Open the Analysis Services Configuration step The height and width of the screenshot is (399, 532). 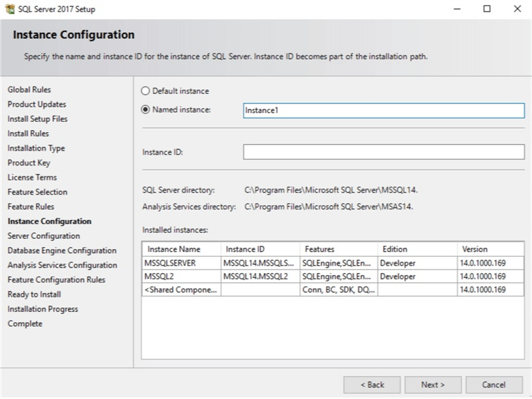(x=63, y=266)
